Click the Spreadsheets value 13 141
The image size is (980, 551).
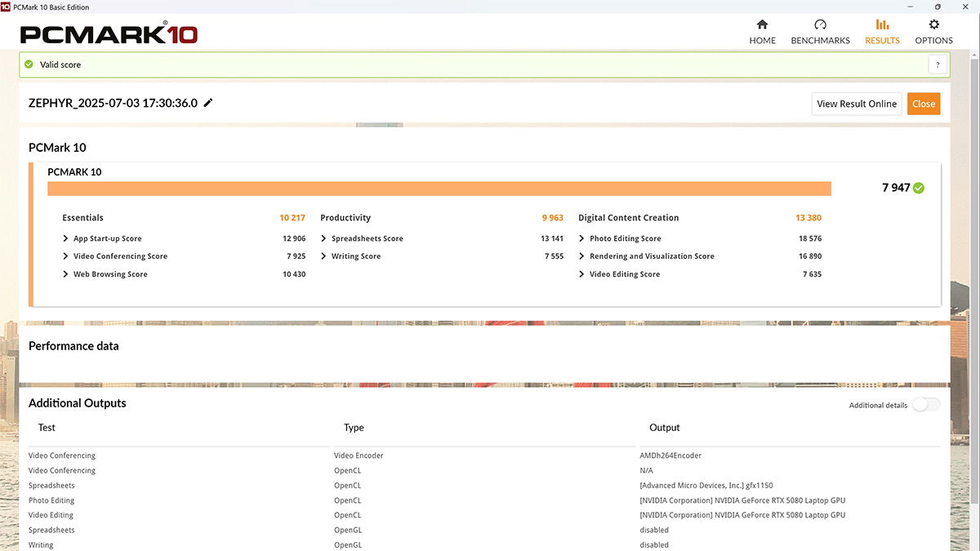tap(552, 238)
